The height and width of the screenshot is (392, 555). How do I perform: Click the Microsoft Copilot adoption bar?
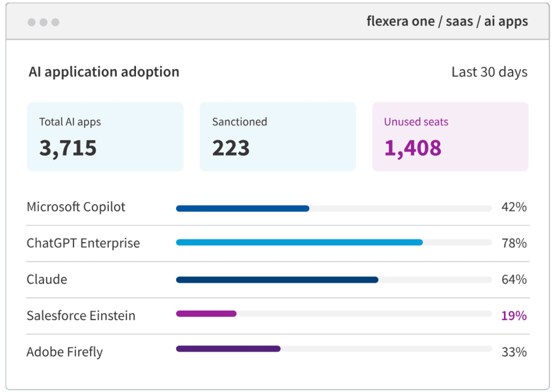tap(334, 208)
